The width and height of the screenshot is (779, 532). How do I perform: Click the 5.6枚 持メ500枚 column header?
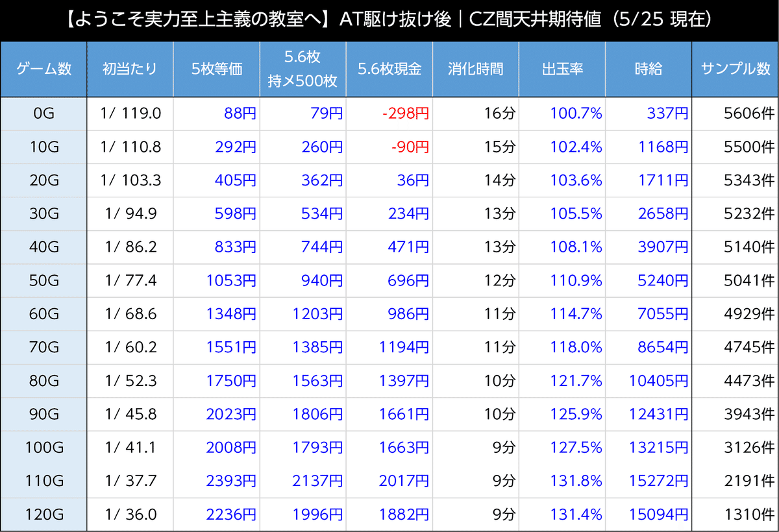coord(303,69)
